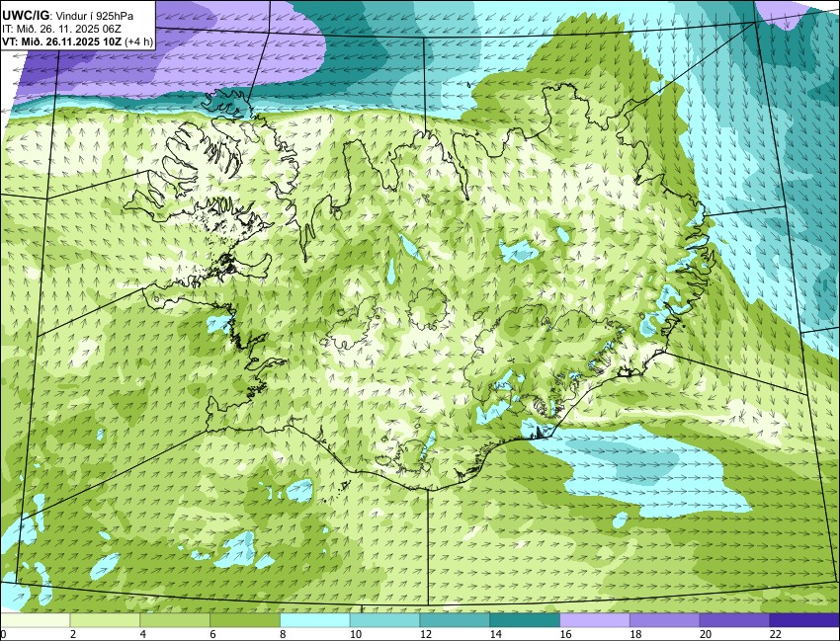Click the legend color swatch between 0 and 2

pos(35,620)
